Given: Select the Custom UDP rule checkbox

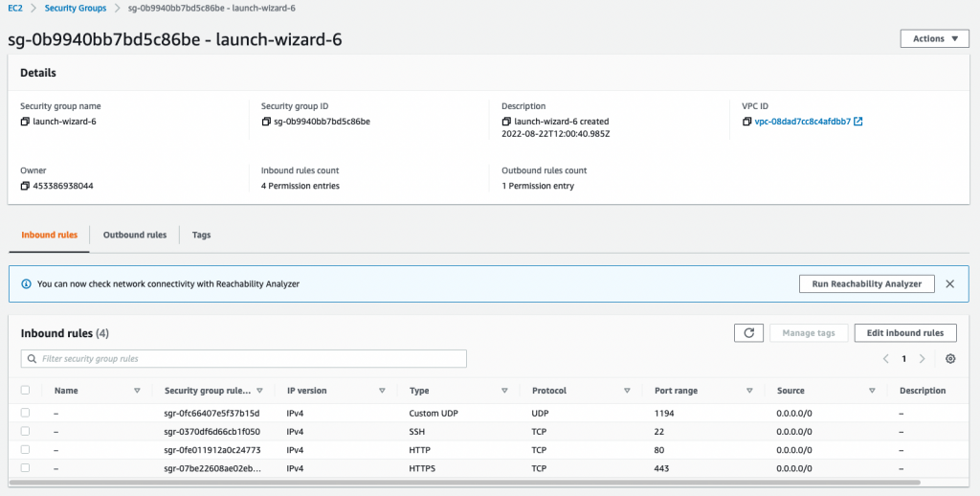Looking at the screenshot, I should (x=25, y=413).
